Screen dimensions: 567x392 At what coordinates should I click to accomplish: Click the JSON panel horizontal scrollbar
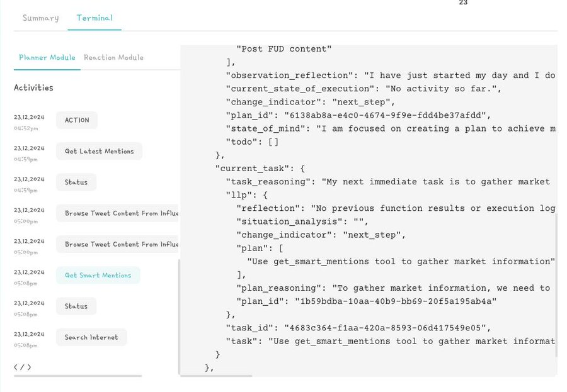point(216,376)
